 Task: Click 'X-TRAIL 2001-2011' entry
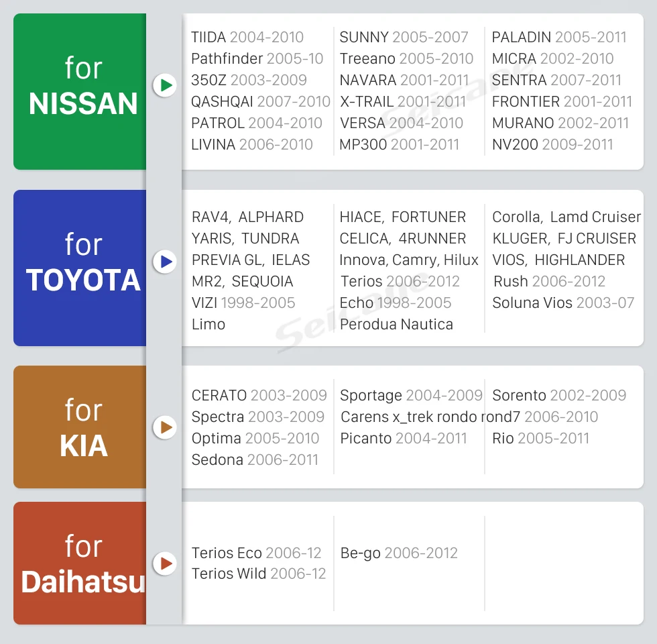tap(403, 101)
